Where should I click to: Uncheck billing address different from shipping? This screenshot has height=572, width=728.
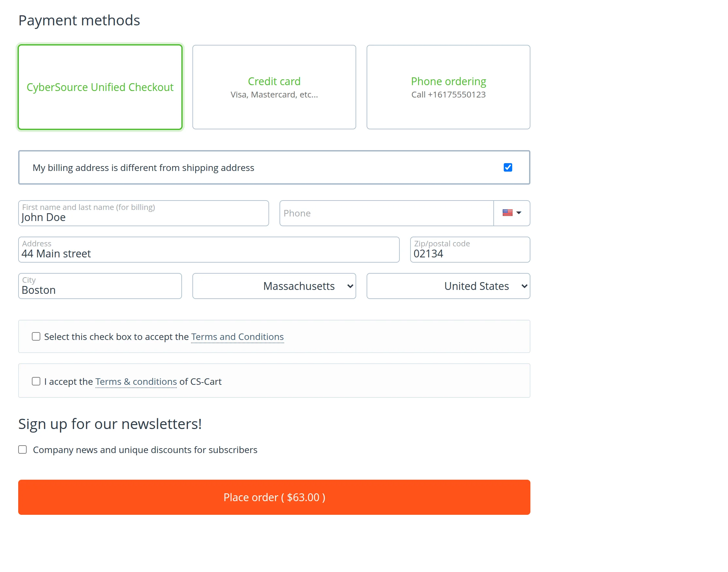point(508,167)
